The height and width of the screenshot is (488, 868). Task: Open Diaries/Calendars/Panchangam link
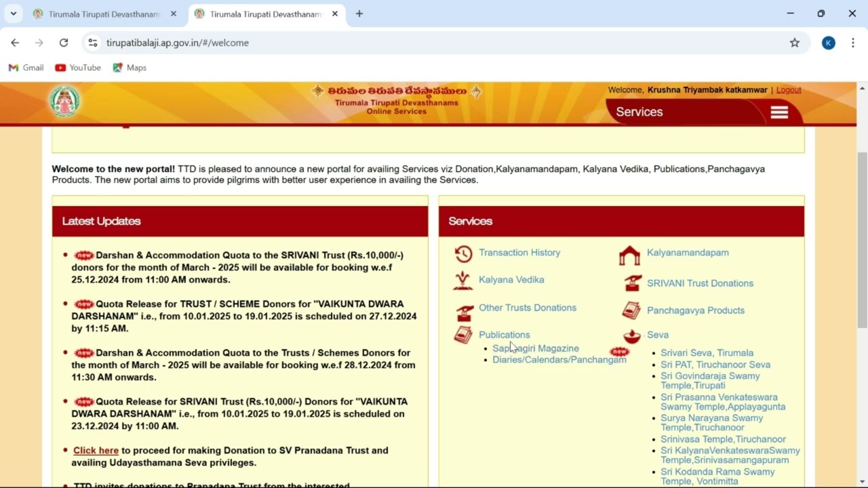[559, 360]
